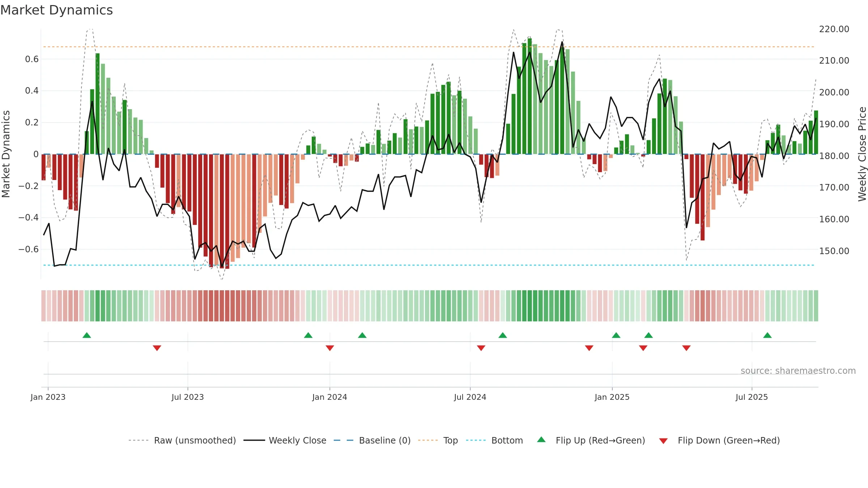The width and height of the screenshot is (868, 488).
Task: Click the Jan 2023 x-axis label
Action: (x=48, y=397)
